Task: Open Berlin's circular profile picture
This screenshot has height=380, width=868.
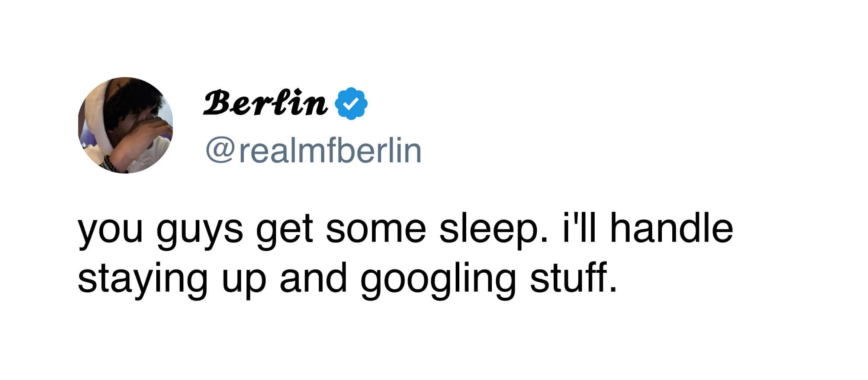Action: (125, 125)
